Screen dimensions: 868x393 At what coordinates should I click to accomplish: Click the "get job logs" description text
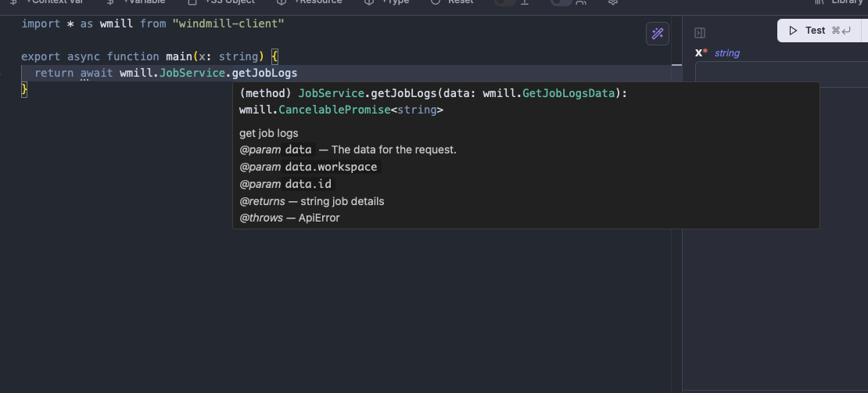click(x=268, y=133)
